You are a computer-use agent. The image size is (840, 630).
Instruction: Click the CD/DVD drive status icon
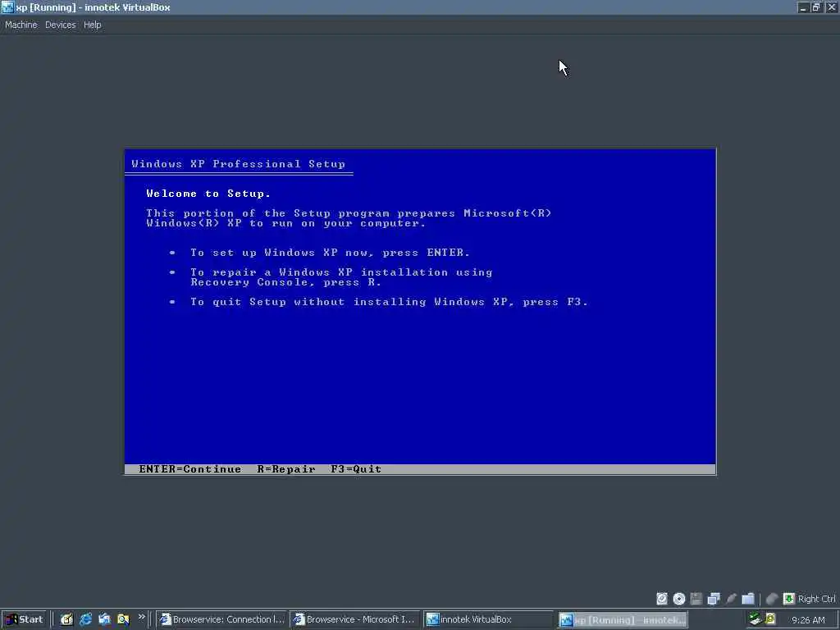[x=678, y=598]
